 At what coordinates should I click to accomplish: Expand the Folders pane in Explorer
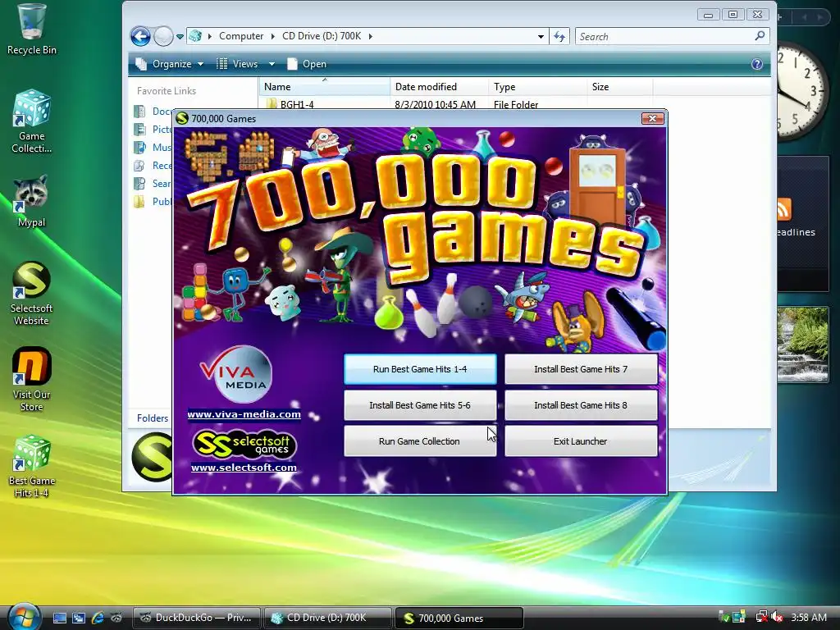pos(151,418)
